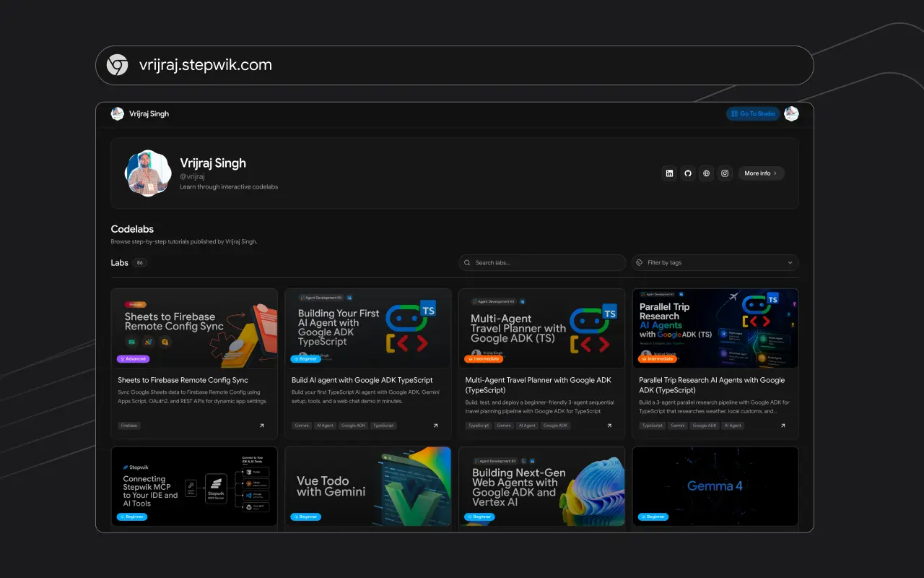Click the profile photo of Vrijraj Singh
Image resolution: width=924 pixels, height=578 pixels.
[x=148, y=173]
